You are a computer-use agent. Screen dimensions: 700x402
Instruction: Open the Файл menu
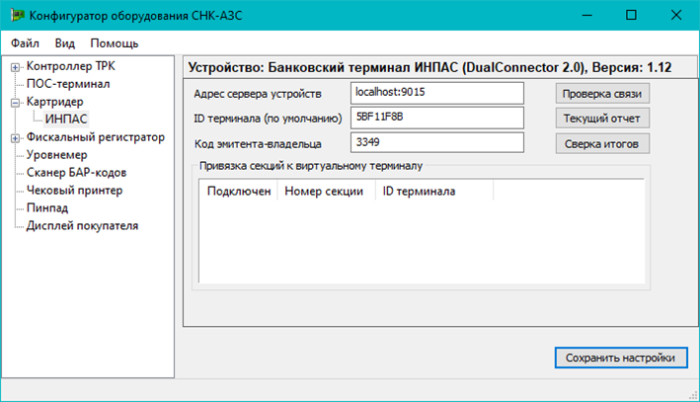(25, 43)
